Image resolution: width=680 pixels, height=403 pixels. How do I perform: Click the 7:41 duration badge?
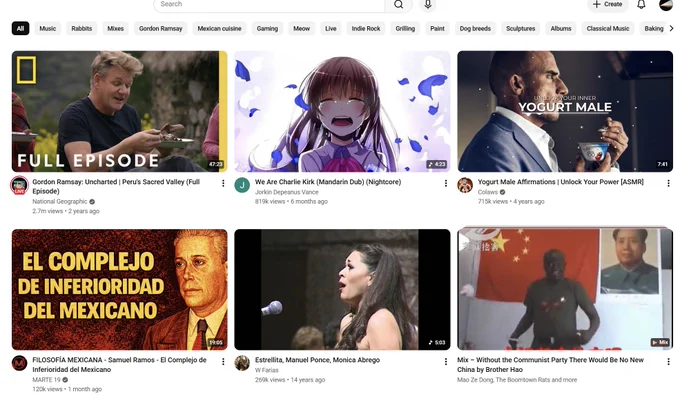pyautogui.click(x=662, y=164)
